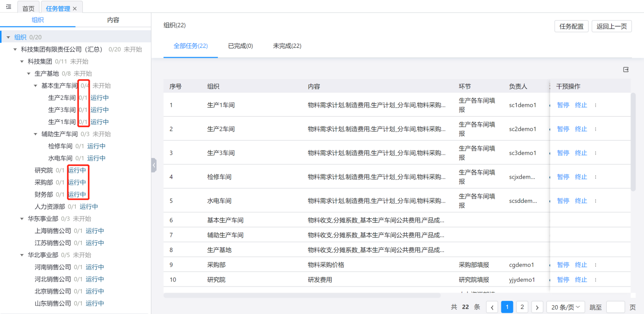Click the previous page arrow
The image size is (644, 314).
pos(492,307)
